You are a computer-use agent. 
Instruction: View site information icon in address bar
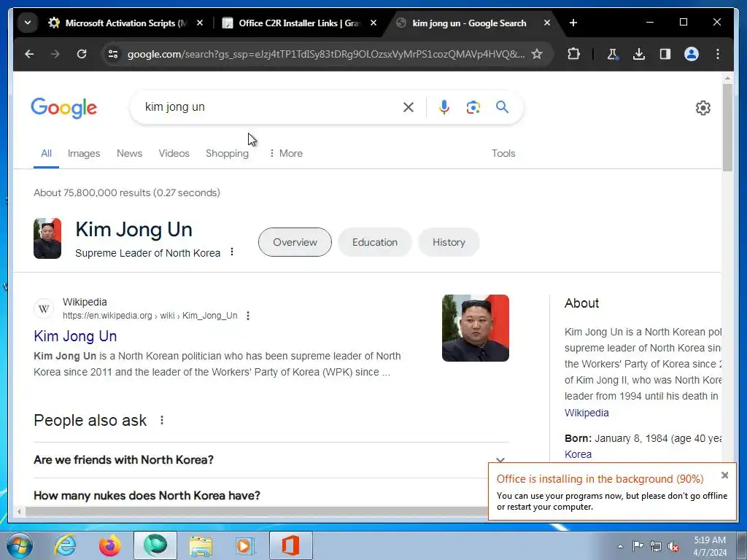tap(113, 54)
